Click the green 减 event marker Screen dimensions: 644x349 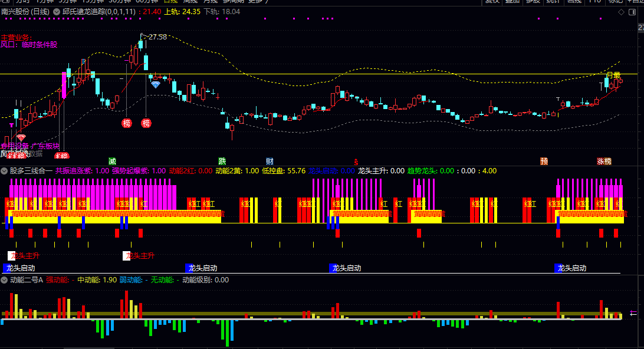[112, 161]
